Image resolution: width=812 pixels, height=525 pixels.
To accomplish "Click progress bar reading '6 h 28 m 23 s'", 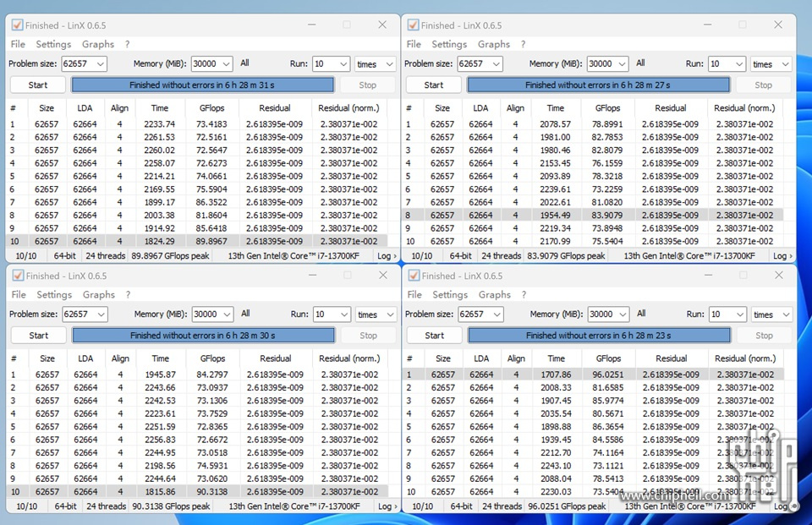I will 599,336.
